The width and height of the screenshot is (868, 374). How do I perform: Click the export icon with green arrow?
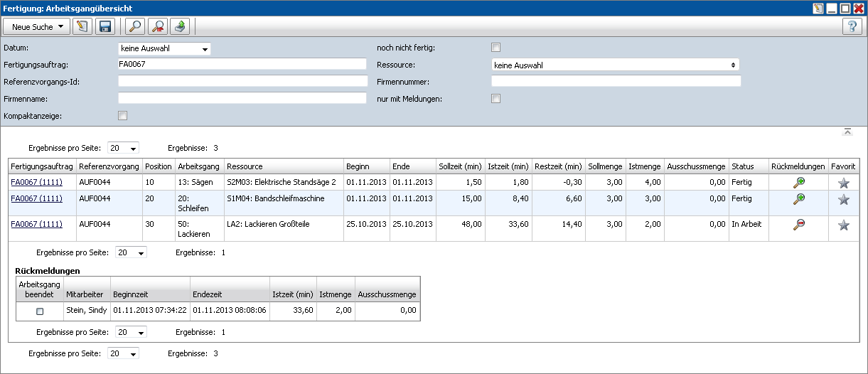coord(181,27)
